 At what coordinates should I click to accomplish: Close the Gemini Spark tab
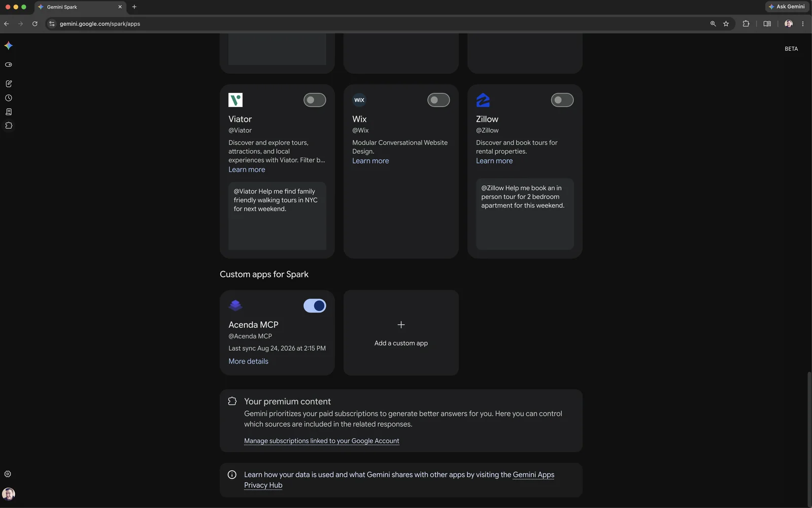(x=120, y=7)
